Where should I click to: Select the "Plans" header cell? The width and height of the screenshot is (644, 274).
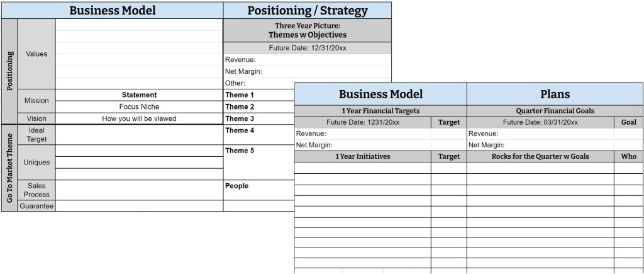tap(555, 94)
